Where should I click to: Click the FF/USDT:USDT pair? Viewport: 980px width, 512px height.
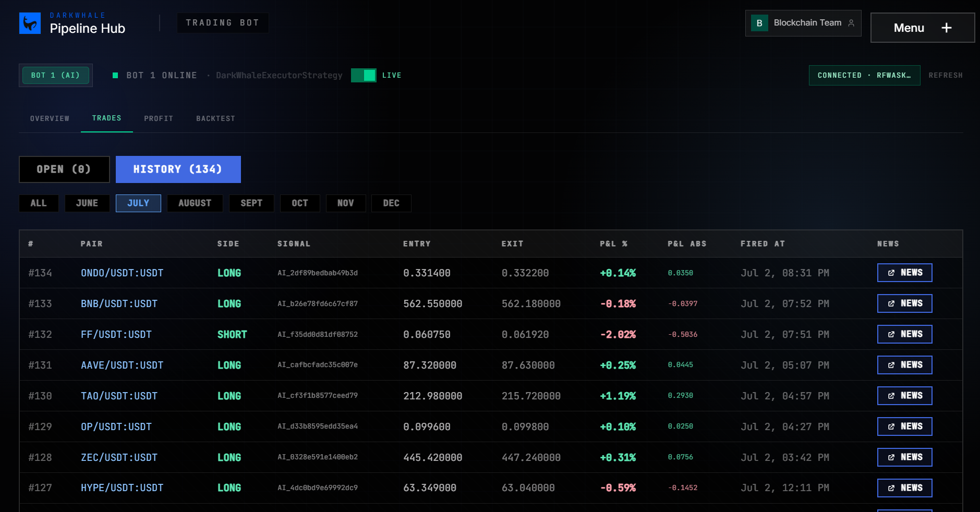point(116,335)
